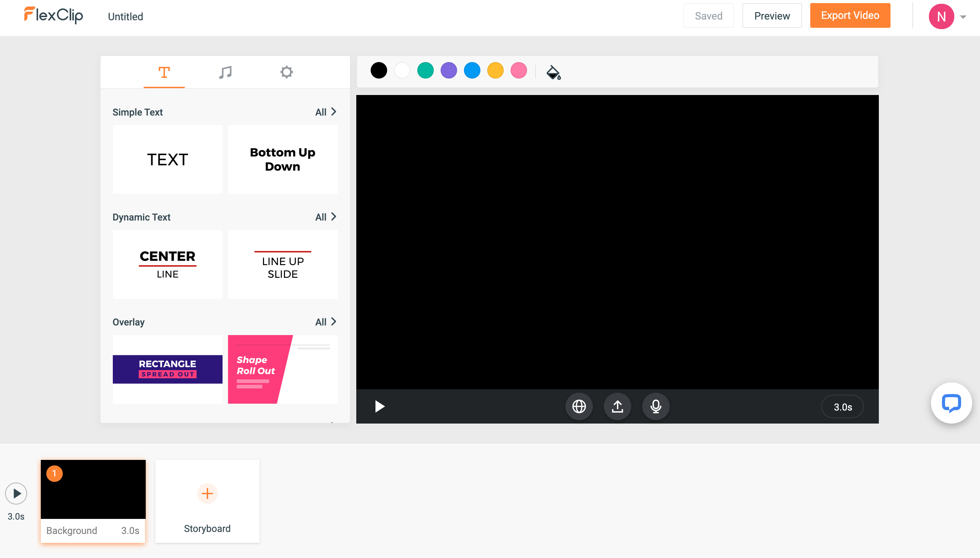
Task: Select the teal green color swatch
Action: pos(425,71)
